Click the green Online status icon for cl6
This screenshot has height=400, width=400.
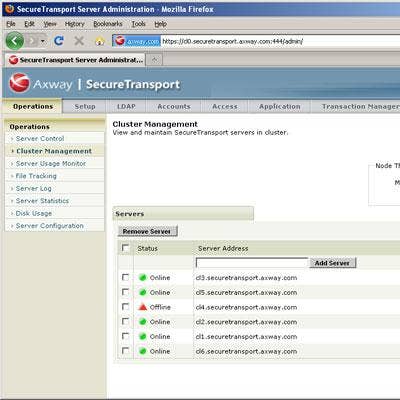(x=143, y=351)
